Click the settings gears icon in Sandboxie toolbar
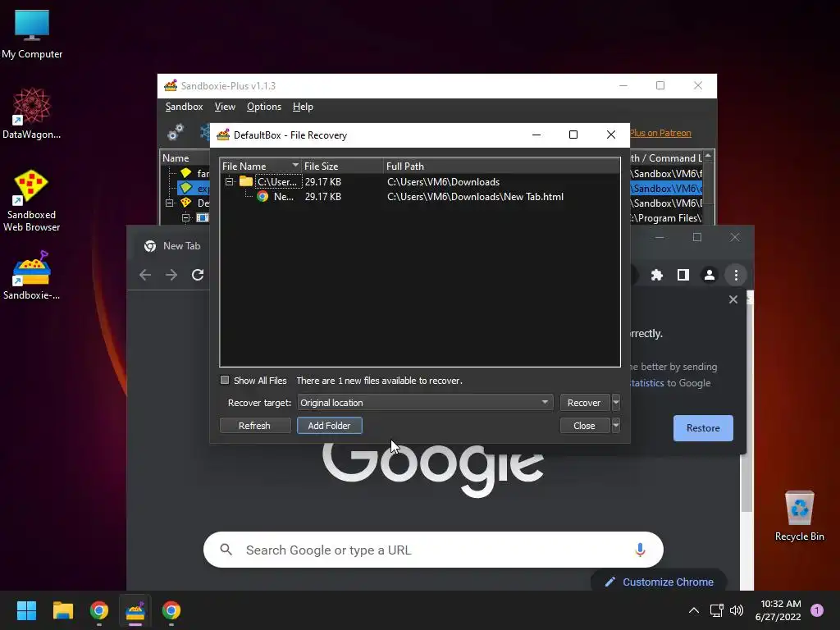The image size is (840, 630). tap(176, 132)
